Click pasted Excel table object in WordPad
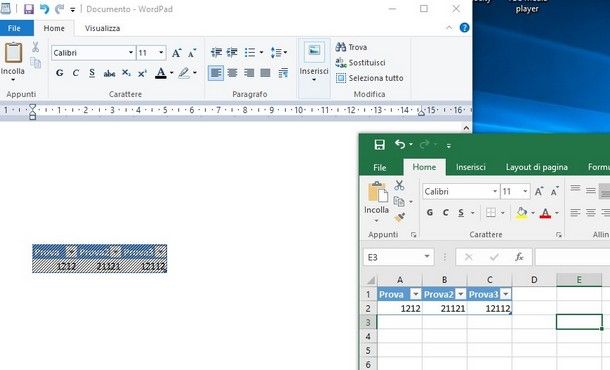This screenshot has height=370, width=610. [x=100, y=258]
